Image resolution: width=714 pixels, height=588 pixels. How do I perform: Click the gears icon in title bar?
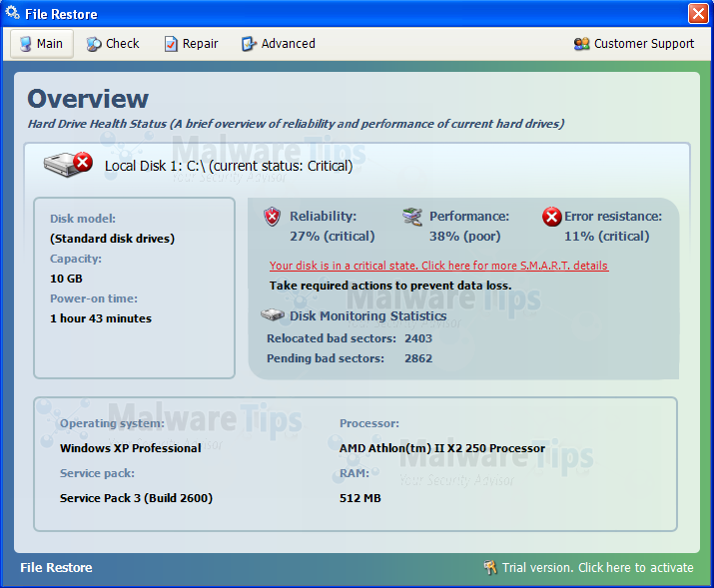click(x=12, y=13)
